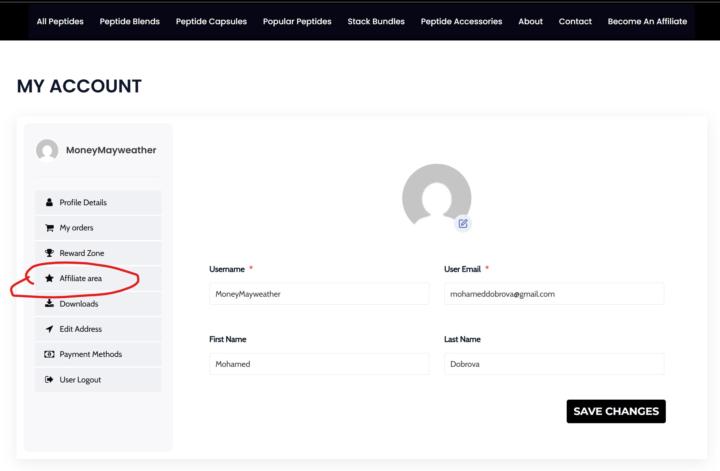
Task: Focus the Last Name input field
Action: [554, 364]
